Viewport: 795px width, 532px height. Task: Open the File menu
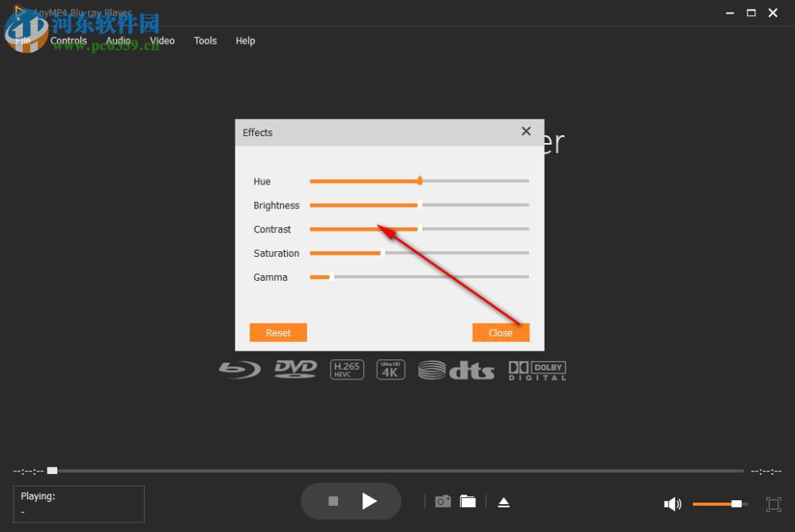click(23, 41)
